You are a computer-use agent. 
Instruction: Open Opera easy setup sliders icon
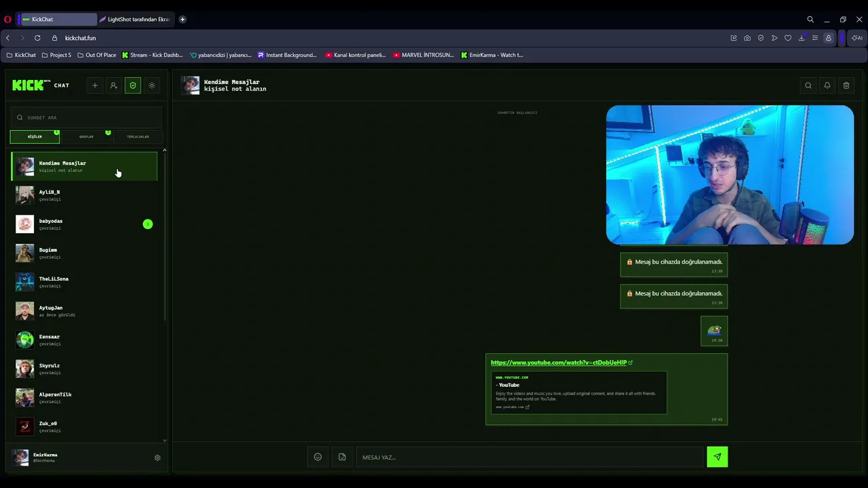815,38
